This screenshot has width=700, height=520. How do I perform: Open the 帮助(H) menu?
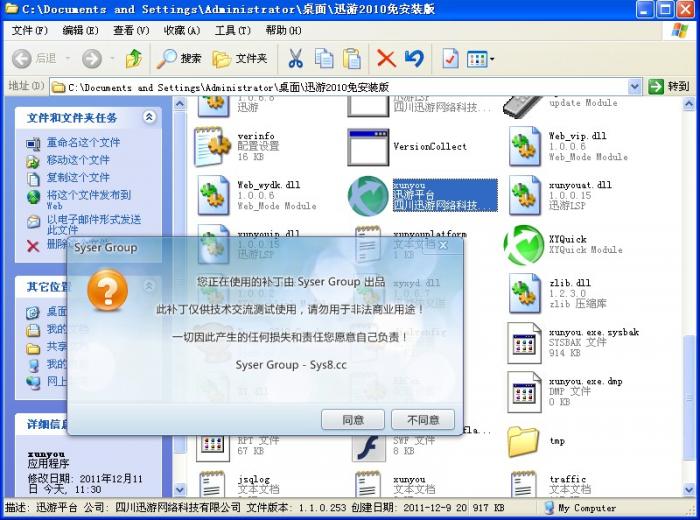click(x=283, y=30)
